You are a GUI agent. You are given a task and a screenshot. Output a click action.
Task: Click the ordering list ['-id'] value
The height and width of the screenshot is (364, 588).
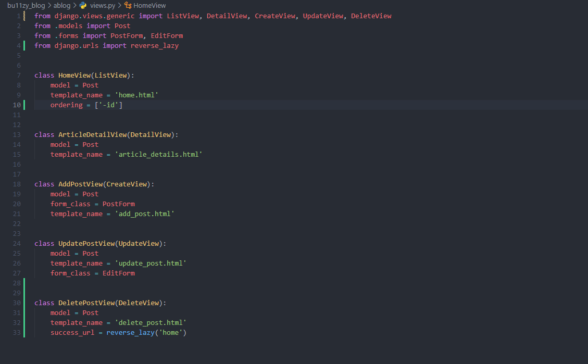pyautogui.click(x=109, y=105)
